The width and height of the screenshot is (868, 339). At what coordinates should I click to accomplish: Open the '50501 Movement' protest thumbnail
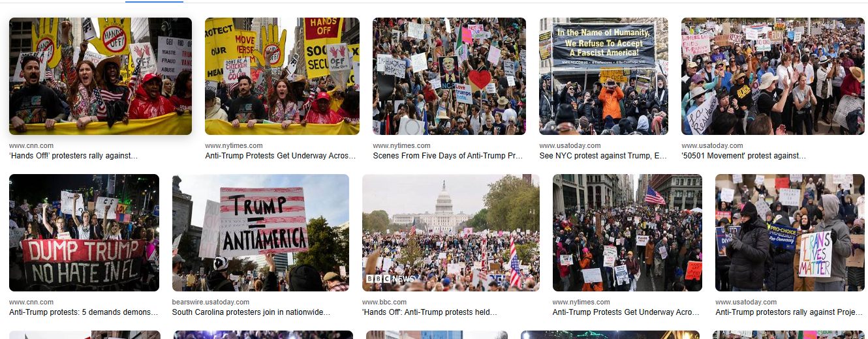[x=773, y=76]
